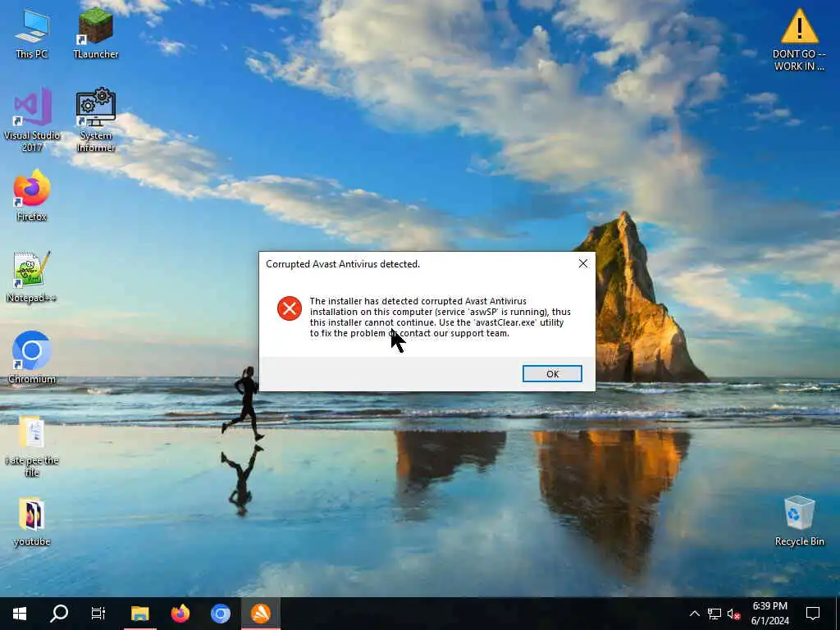This screenshot has width=840, height=630.
Task: Click the muted volume tray icon
Action: pyautogui.click(x=734, y=614)
